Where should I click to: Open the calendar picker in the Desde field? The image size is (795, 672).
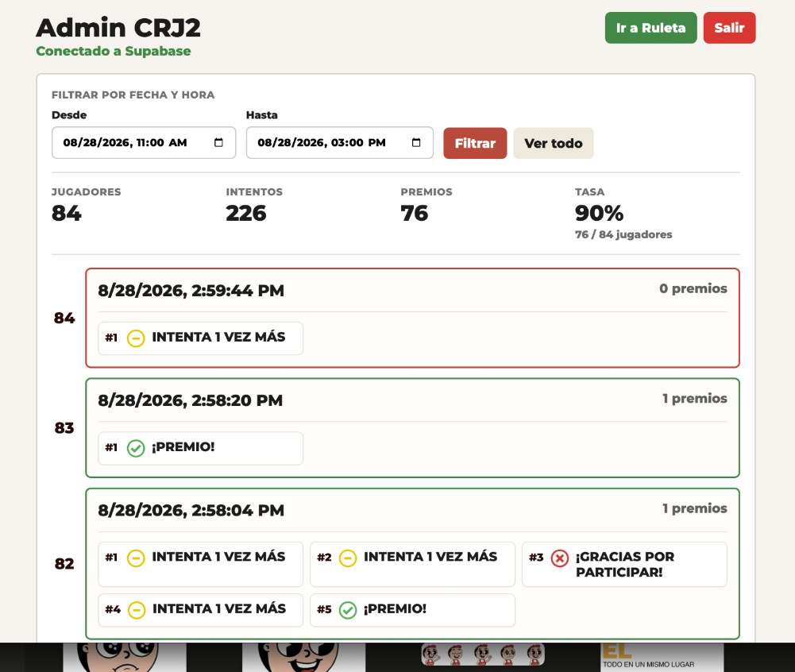218,142
